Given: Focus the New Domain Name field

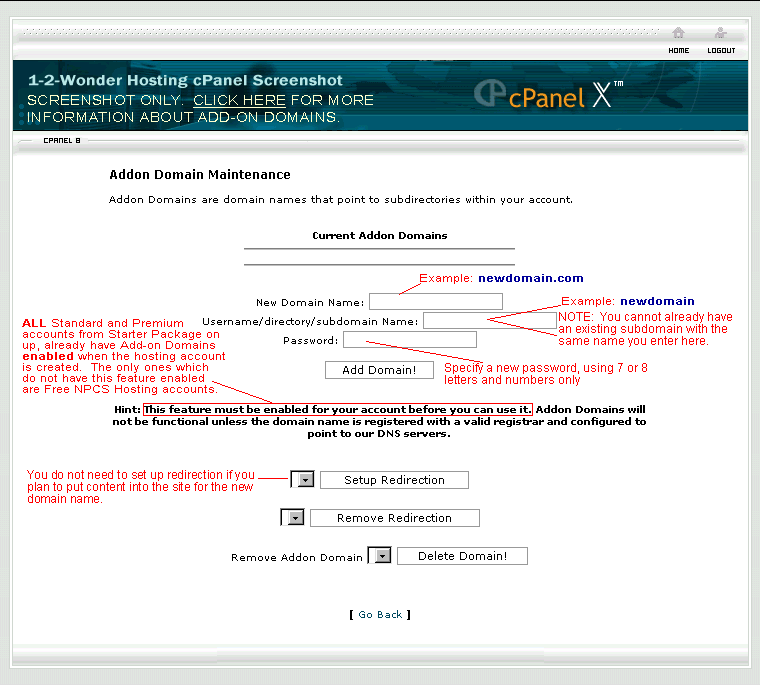Looking at the screenshot, I should 436,302.
